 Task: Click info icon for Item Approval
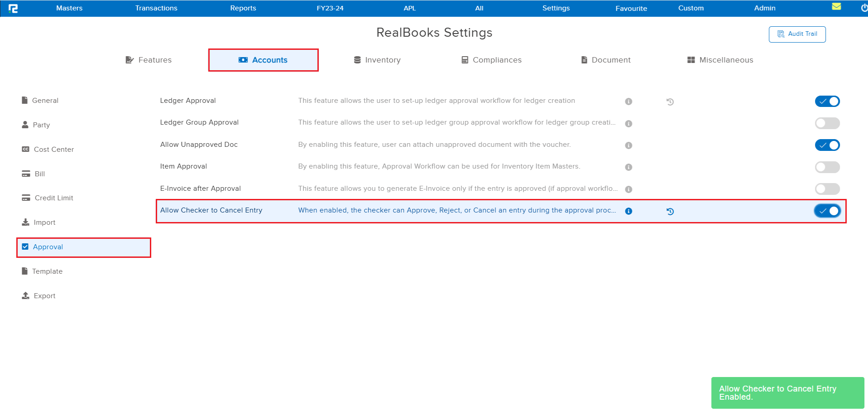click(x=628, y=167)
